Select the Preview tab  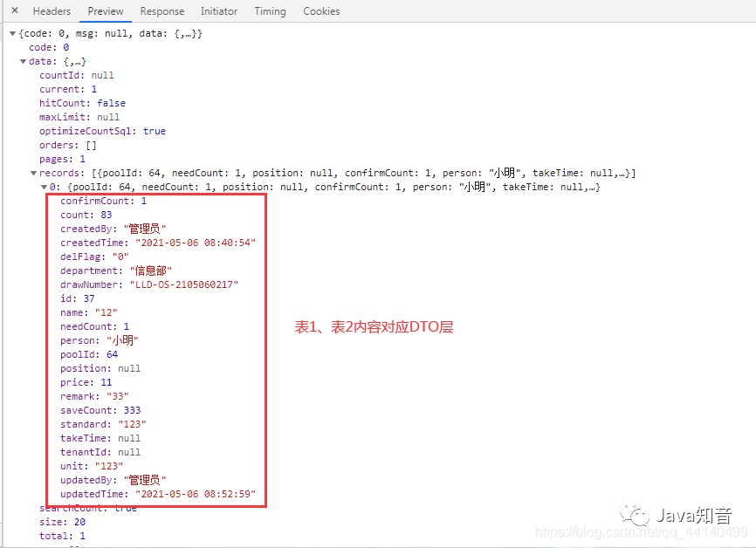point(105,10)
